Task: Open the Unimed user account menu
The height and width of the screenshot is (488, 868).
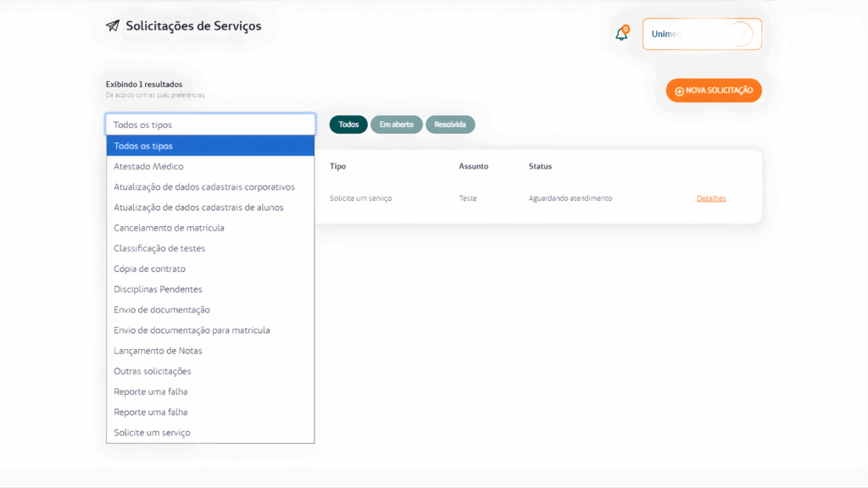Action: point(702,35)
